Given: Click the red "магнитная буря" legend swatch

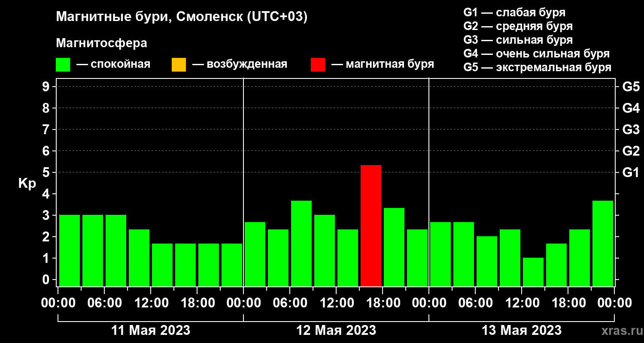Looking at the screenshot, I should tap(318, 65).
